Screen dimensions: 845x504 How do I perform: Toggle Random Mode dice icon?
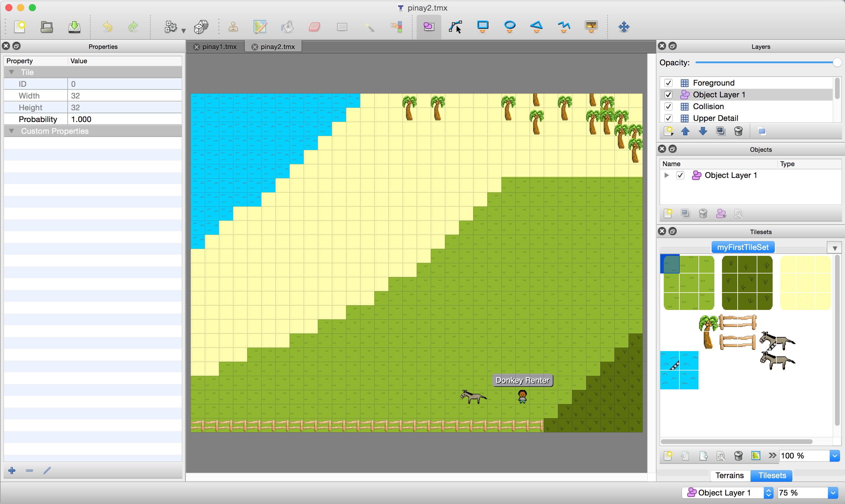pos(201,26)
